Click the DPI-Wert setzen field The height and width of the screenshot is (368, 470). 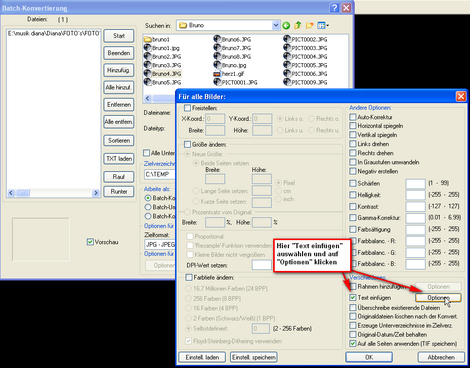[262, 265]
